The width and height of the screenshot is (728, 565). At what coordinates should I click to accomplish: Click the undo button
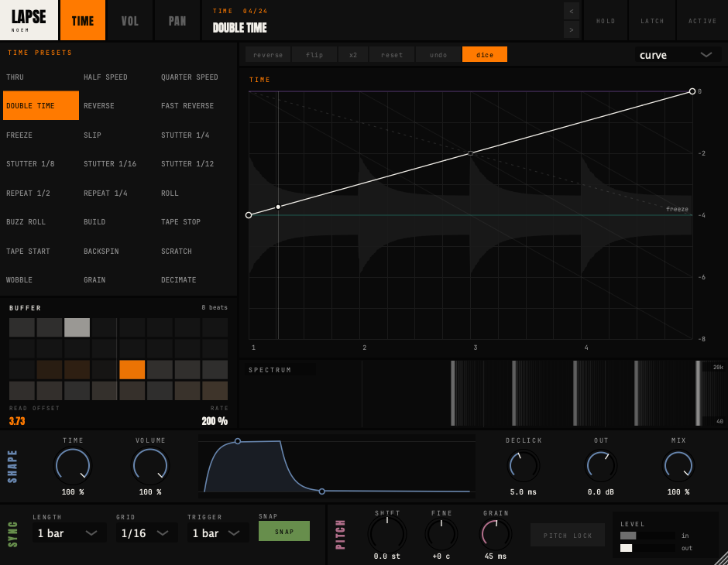tap(438, 55)
